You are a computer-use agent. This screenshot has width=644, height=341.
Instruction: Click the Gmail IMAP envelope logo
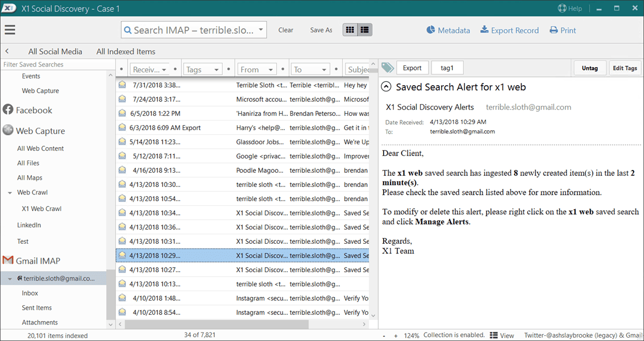pos(8,260)
